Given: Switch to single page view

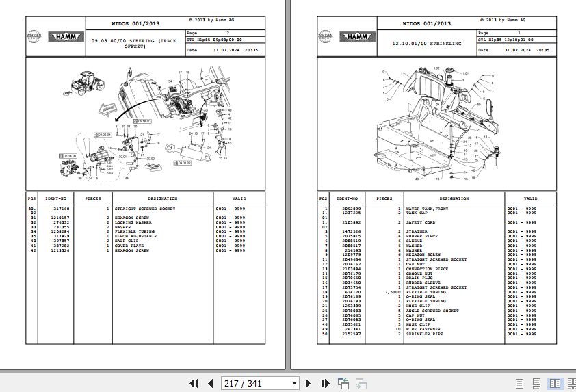Looking at the screenshot, I should click(x=519, y=384).
